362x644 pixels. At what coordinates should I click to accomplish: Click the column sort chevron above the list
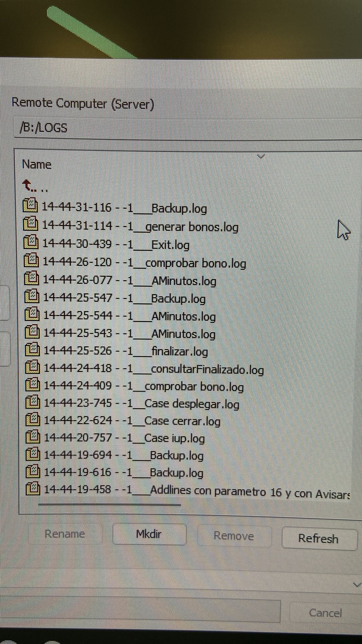tap(261, 156)
